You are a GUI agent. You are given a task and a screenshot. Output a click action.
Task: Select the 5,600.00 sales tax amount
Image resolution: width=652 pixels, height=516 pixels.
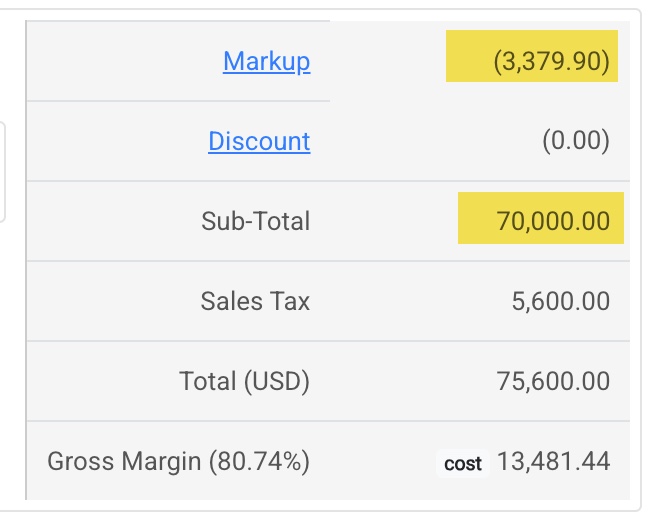[560, 301]
